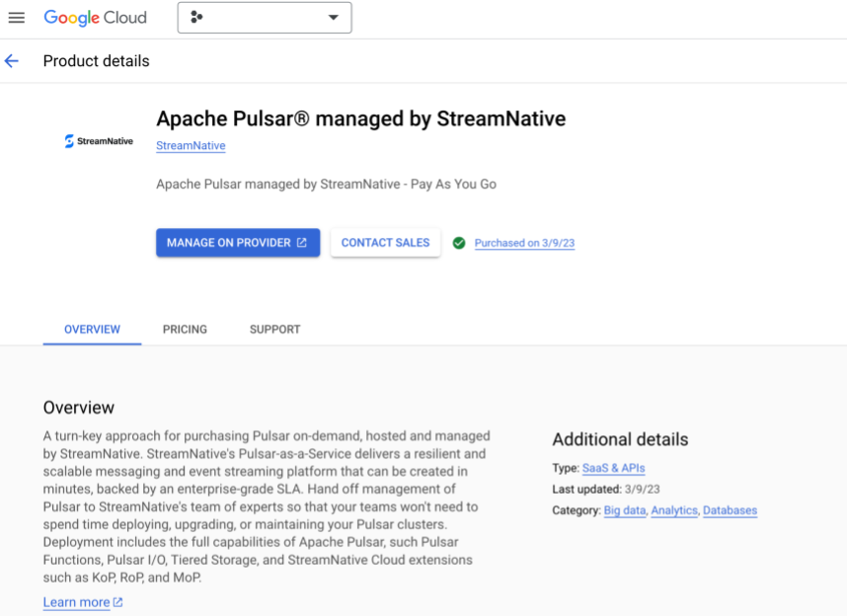The width and height of the screenshot is (847, 616).
Task: Open the StreamNative provider link
Action: click(190, 145)
